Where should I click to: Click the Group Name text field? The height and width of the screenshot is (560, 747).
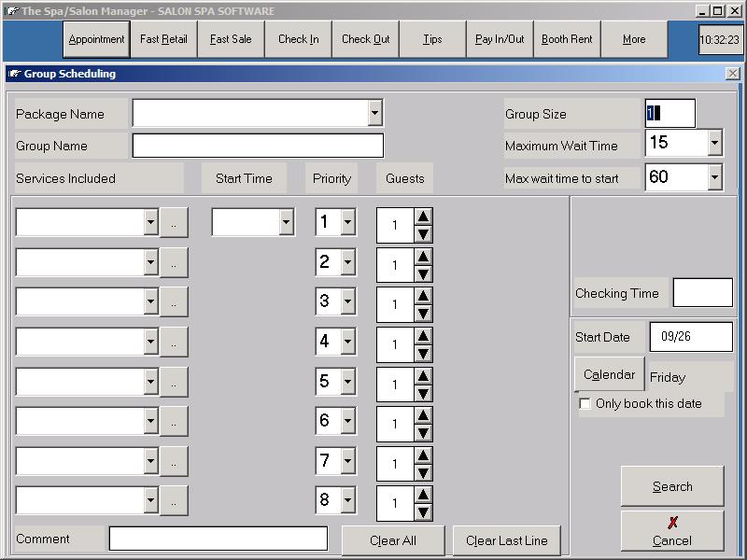(258, 147)
